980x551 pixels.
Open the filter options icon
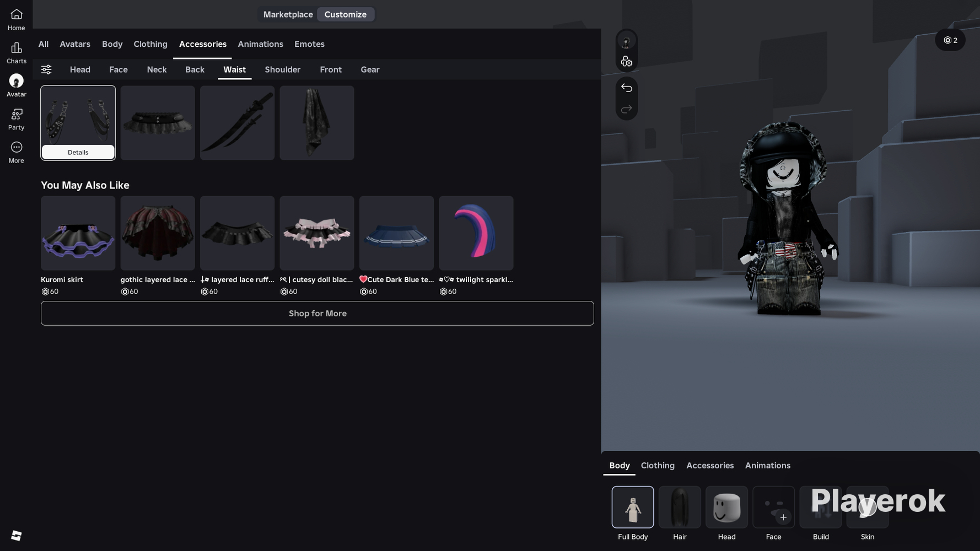(46, 69)
